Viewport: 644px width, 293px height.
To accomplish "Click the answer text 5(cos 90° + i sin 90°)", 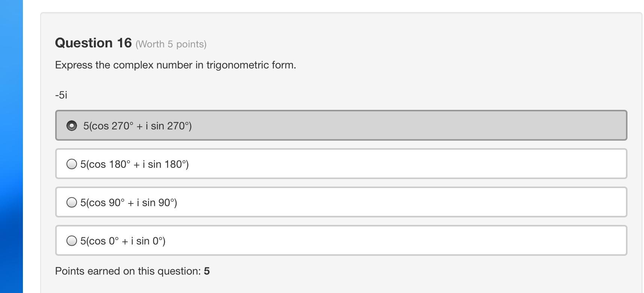I will pyautogui.click(x=128, y=203).
